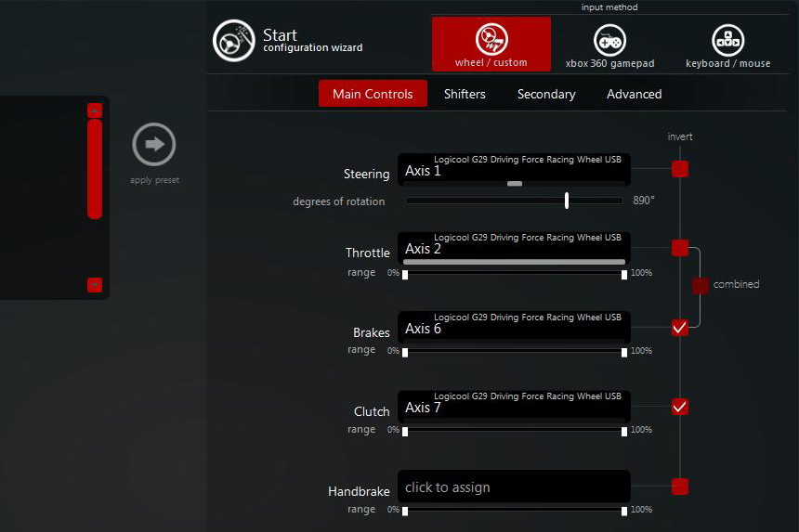Toggle invert for Handbrake
This screenshot has height=532, width=799.
pos(680,487)
